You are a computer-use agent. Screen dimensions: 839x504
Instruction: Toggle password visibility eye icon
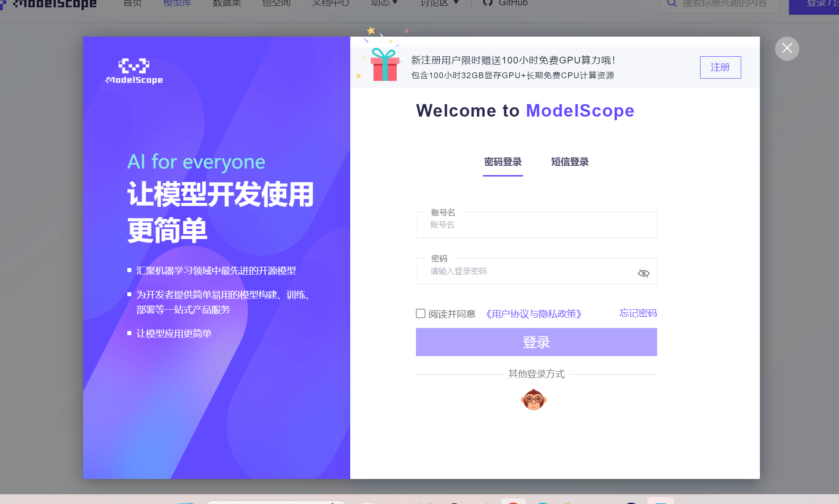coord(643,273)
